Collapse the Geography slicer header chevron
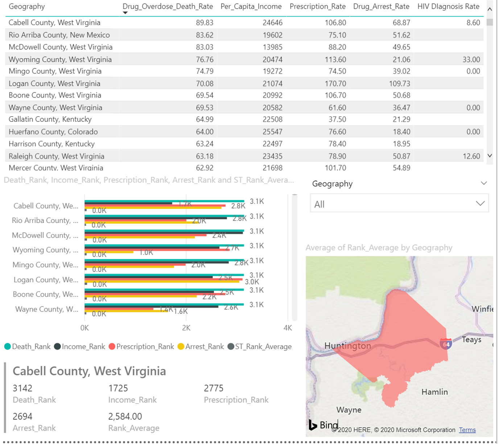This screenshot has height=448, width=503. click(x=484, y=183)
